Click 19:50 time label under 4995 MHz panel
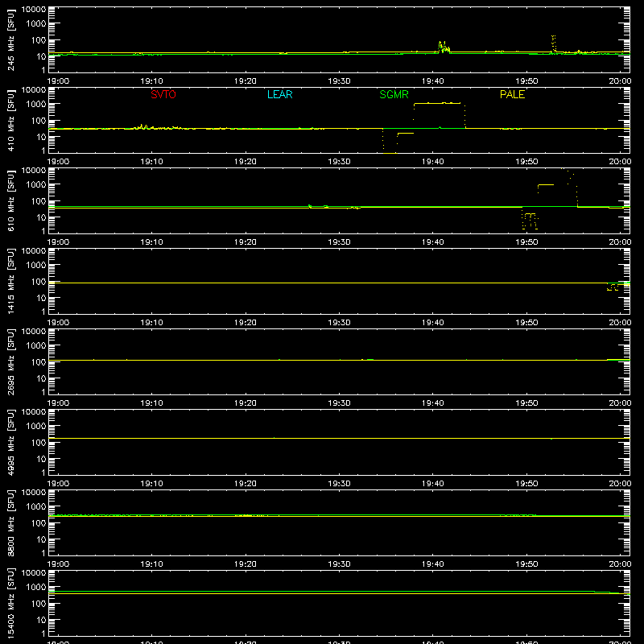Viewport: 644px width, 644px height. click(x=526, y=484)
